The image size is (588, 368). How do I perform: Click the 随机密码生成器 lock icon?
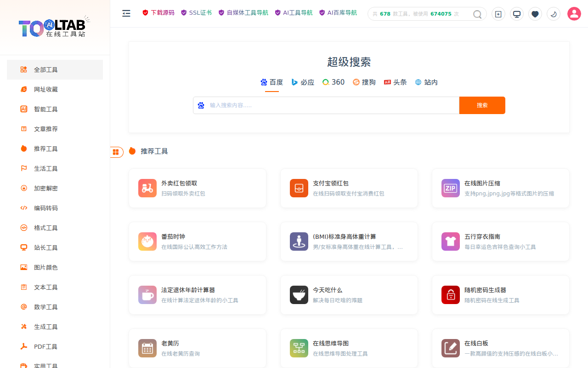click(x=450, y=295)
